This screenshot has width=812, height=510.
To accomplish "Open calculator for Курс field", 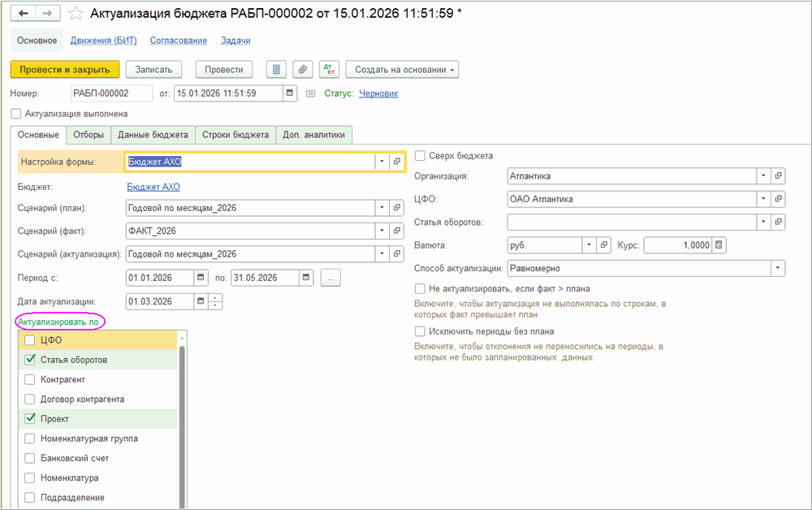I will click(719, 245).
